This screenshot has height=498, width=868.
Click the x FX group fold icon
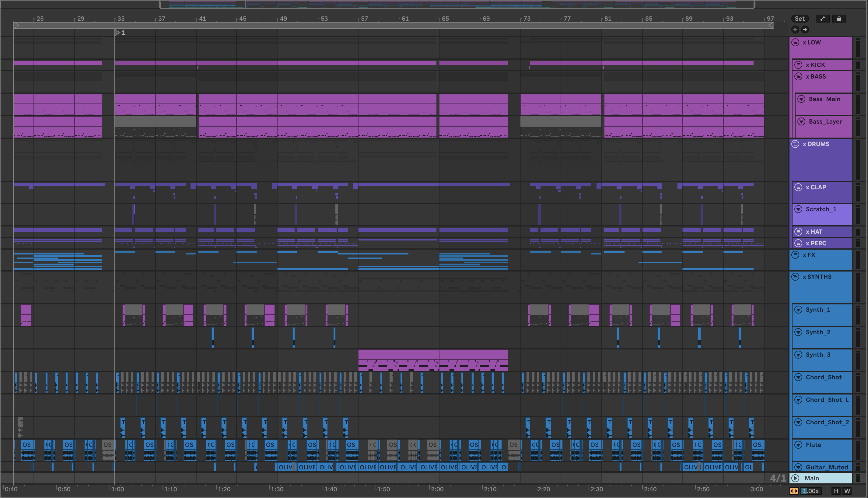[795, 255]
